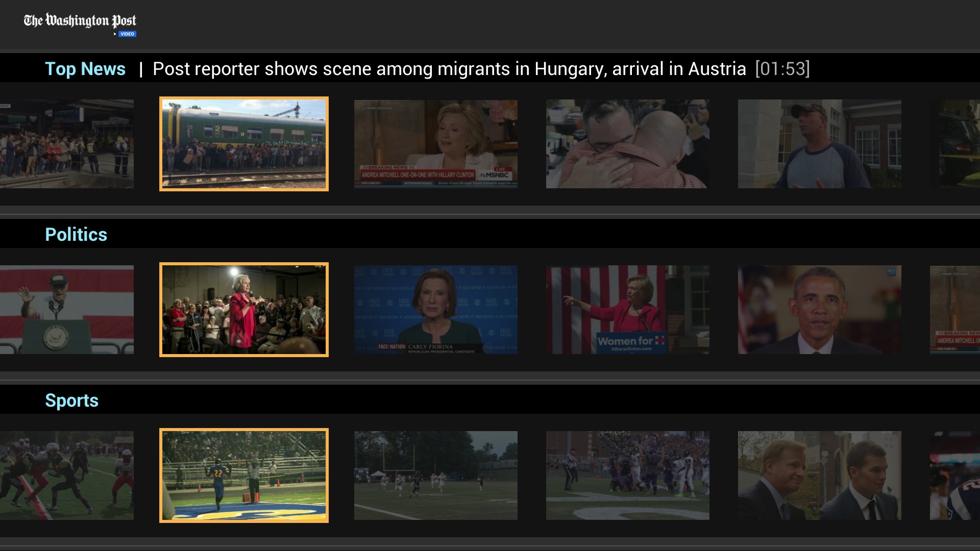Open the two men hugging video
980x551 pixels.
click(627, 144)
